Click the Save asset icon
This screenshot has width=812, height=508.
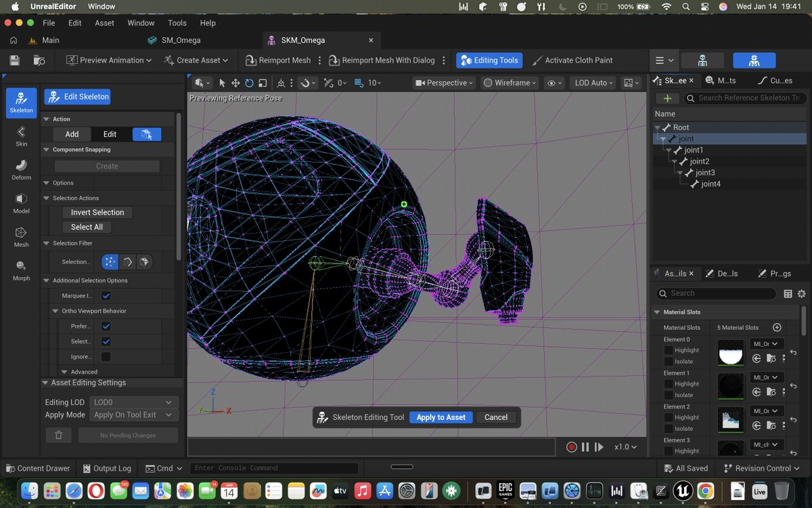pos(14,60)
